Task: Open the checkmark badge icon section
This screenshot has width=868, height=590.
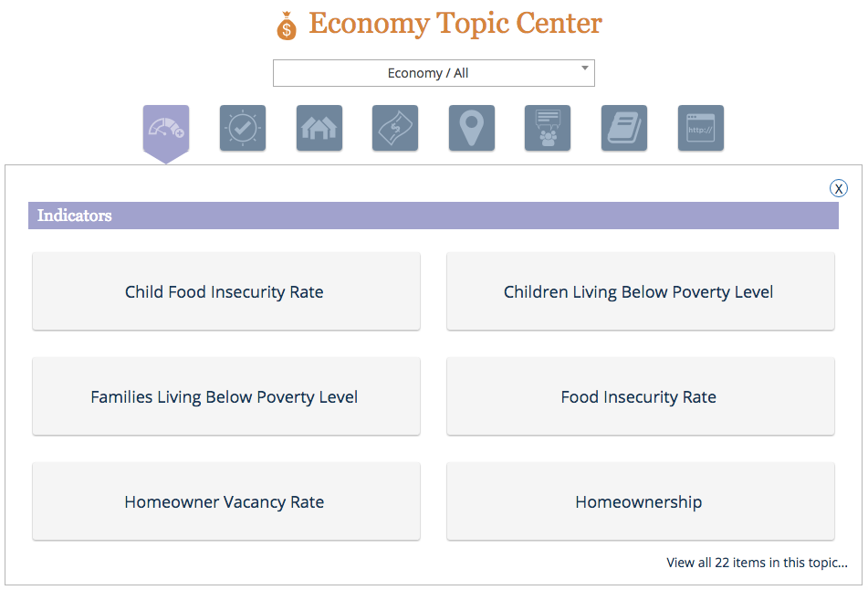Action: [x=243, y=128]
